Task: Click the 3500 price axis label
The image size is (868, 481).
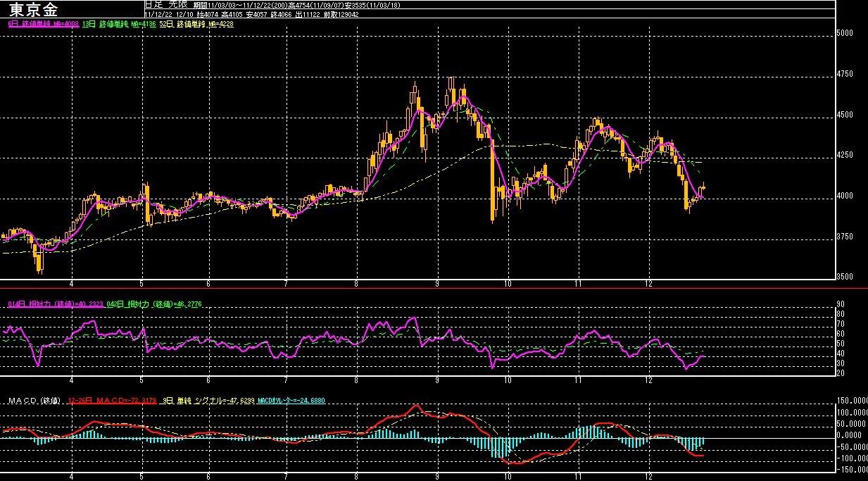Action: [845, 277]
